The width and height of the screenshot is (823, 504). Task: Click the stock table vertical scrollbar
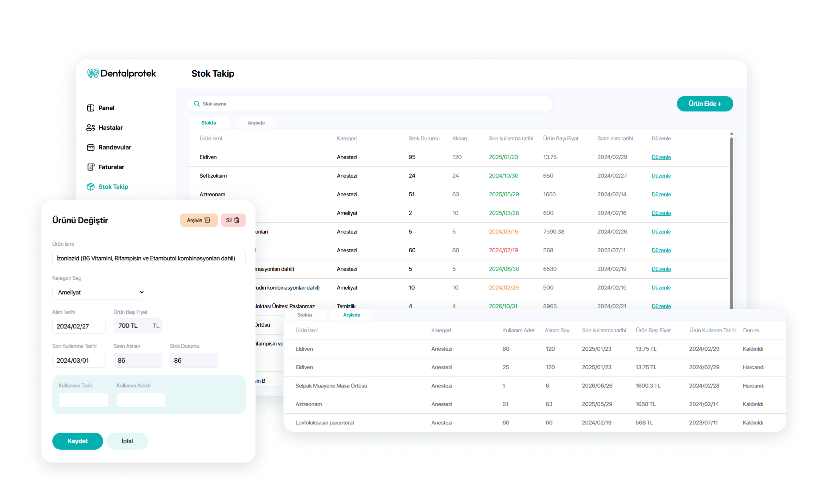(x=731, y=220)
